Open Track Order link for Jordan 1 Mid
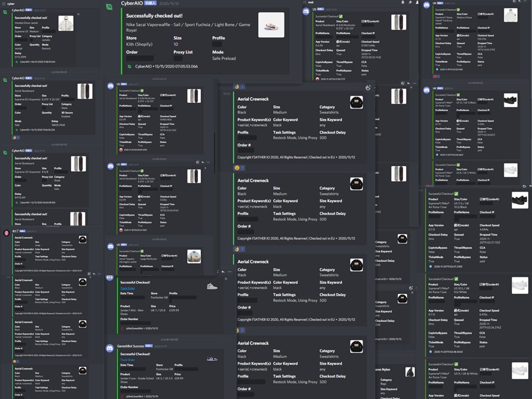532x399 pixels. click(128, 288)
